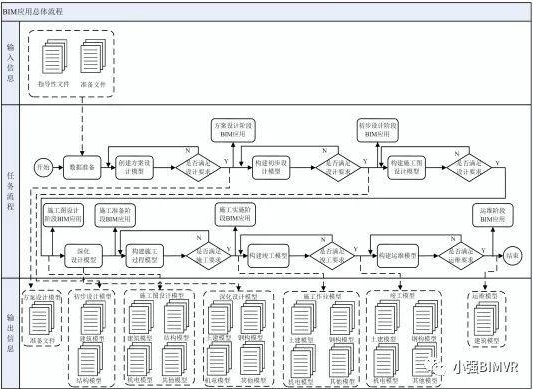The image size is (533, 389).
Task: Click the 运维阶段BIM应用 box
Action: (x=493, y=215)
